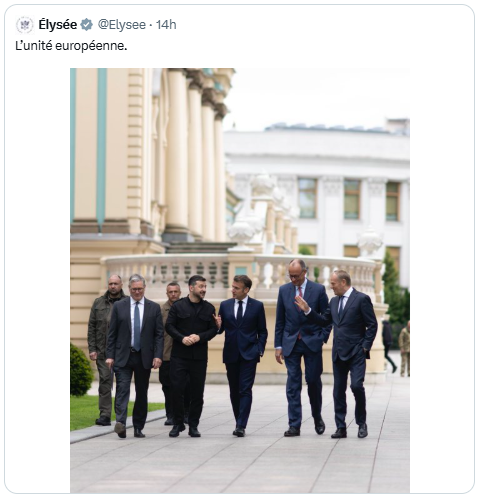Click the round green shrub at left
Viewport: 478px width, 500px height.
pyautogui.click(x=80, y=370)
